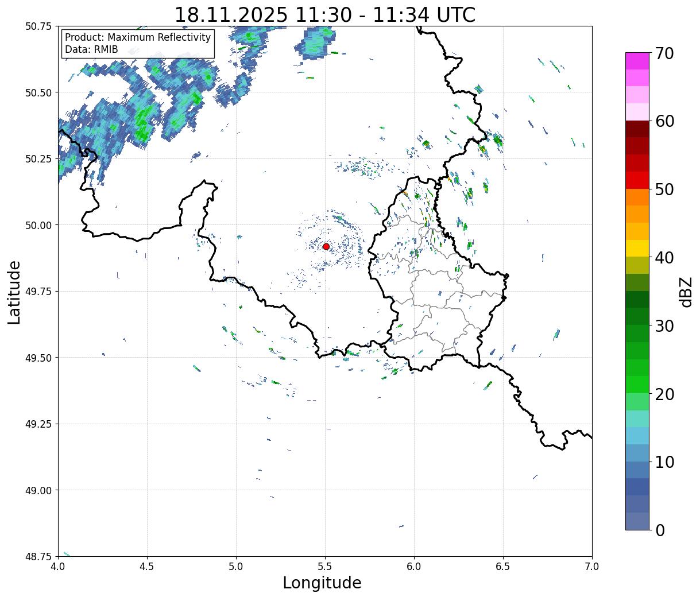Click the Latitude axis label
The width and height of the screenshot is (700, 597).
[14, 292]
